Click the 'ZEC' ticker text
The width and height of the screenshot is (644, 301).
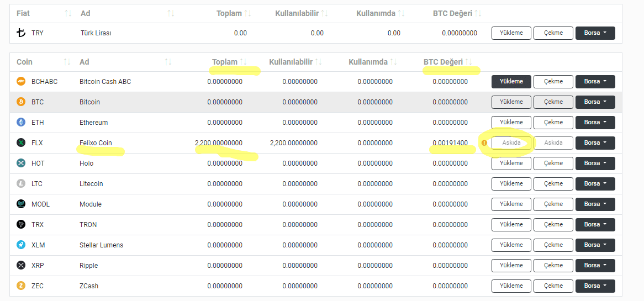38,286
